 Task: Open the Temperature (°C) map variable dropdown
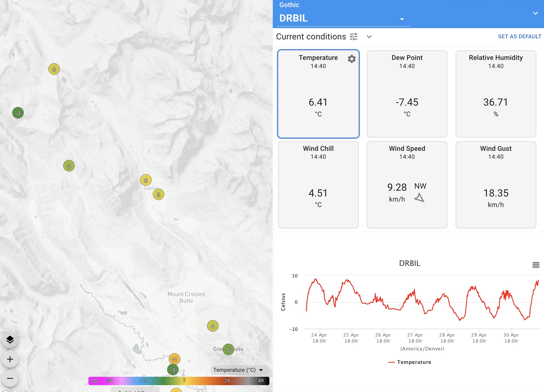tap(239, 370)
